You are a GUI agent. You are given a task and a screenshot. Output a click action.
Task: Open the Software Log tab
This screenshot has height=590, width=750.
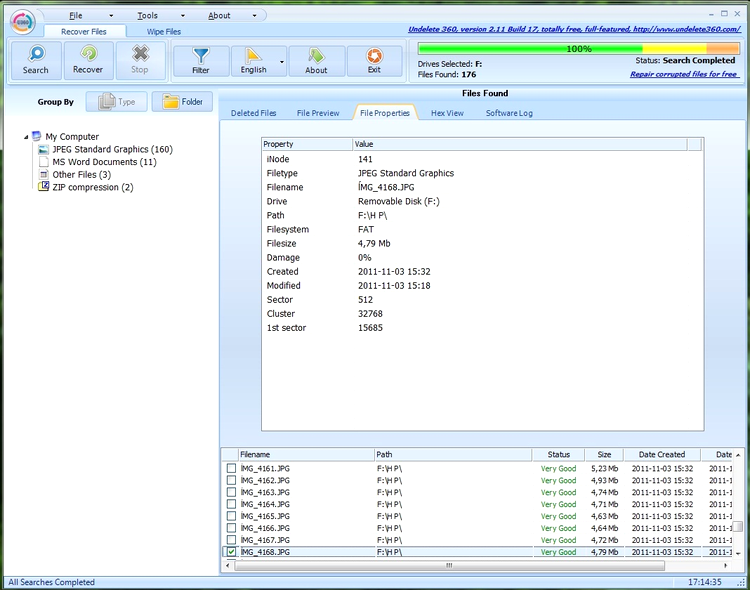click(x=509, y=113)
